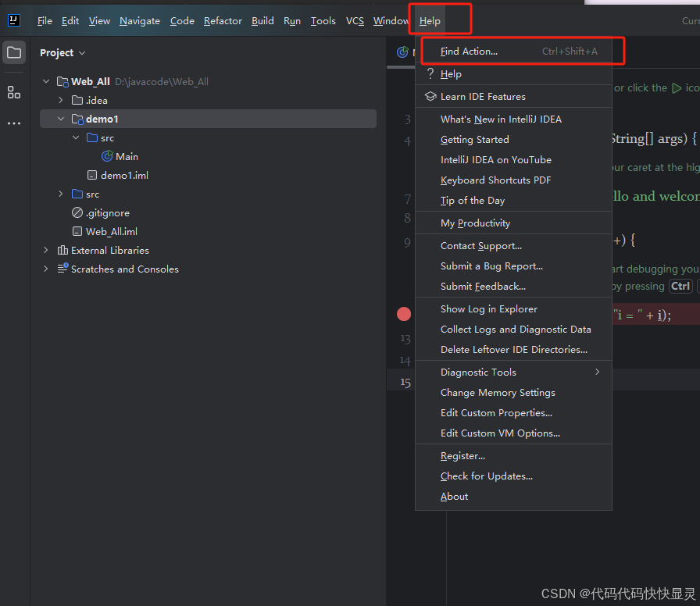Click the Web_All.iml file icon

point(77,231)
